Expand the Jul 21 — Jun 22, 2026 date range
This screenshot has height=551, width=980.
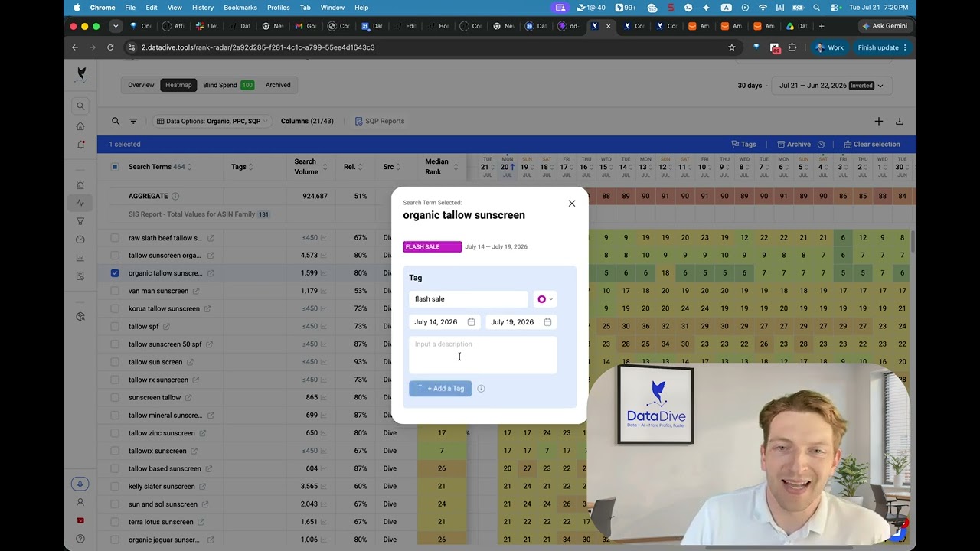click(x=831, y=86)
